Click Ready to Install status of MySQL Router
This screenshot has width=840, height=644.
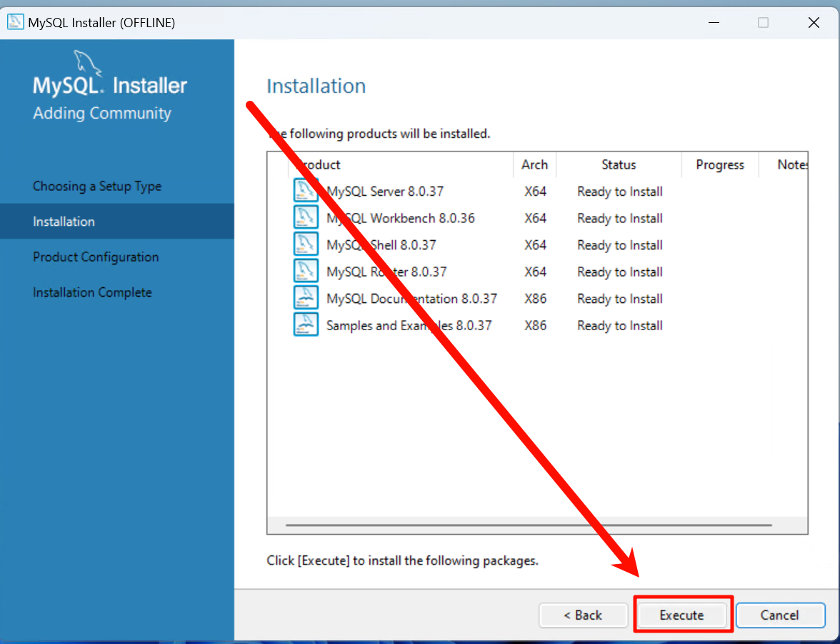pyautogui.click(x=620, y=272)
